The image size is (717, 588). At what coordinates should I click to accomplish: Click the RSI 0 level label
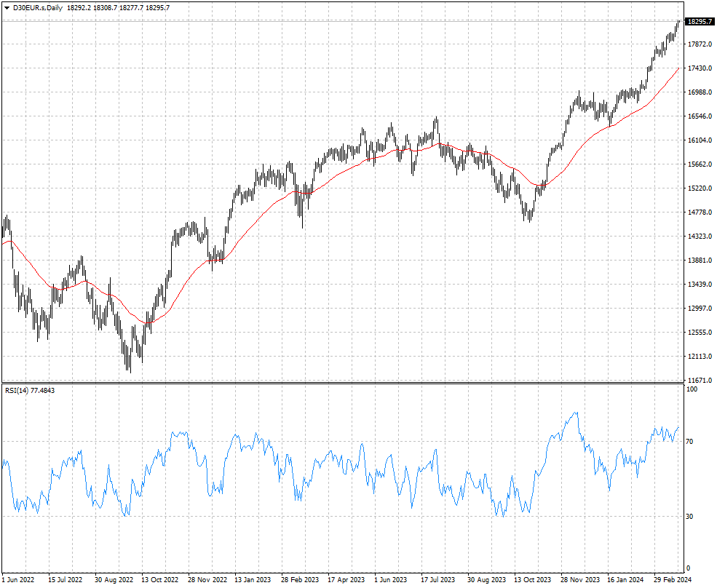(689, 568)
